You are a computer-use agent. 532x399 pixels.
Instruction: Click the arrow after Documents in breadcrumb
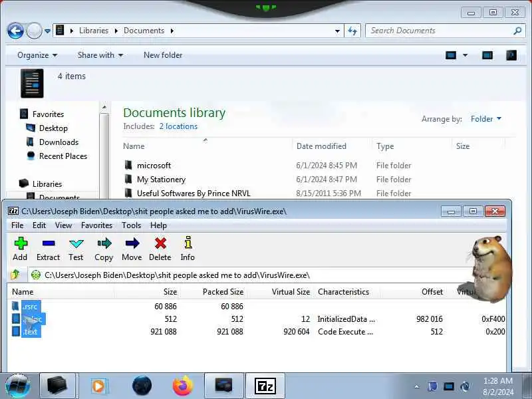(172, 31)
